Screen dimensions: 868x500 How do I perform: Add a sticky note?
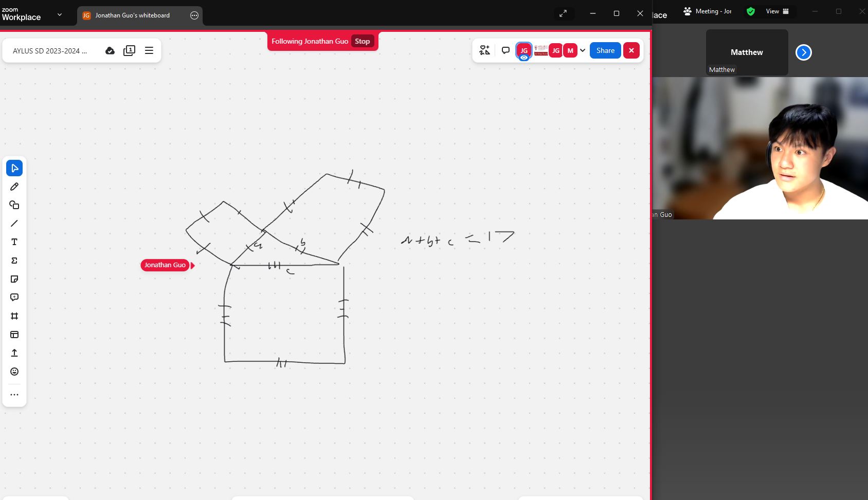click(14, 279)
